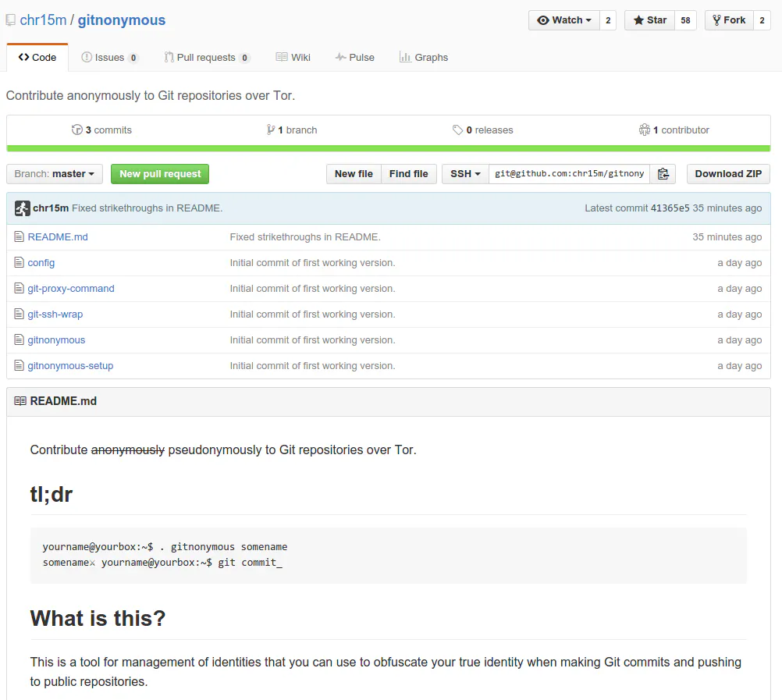Open README.md row commit message link
The width and height of the screenshot is (782, 700).
305,236
